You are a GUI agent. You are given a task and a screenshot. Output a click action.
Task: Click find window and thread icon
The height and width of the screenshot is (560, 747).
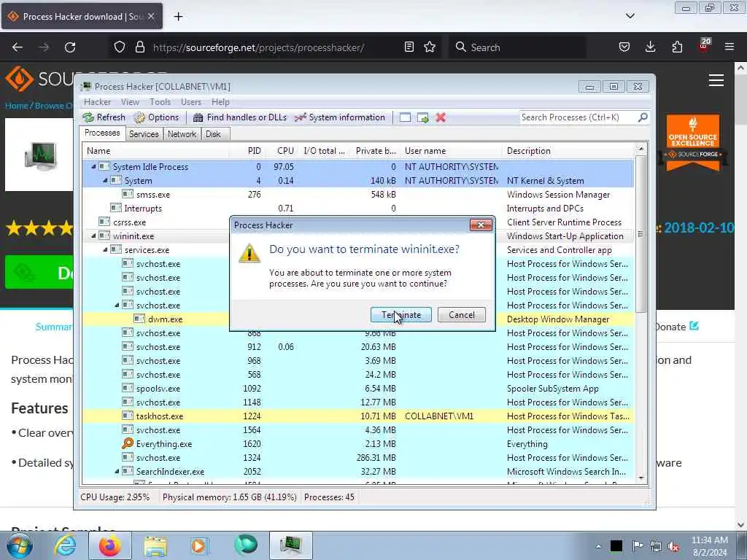click(422, 117)
